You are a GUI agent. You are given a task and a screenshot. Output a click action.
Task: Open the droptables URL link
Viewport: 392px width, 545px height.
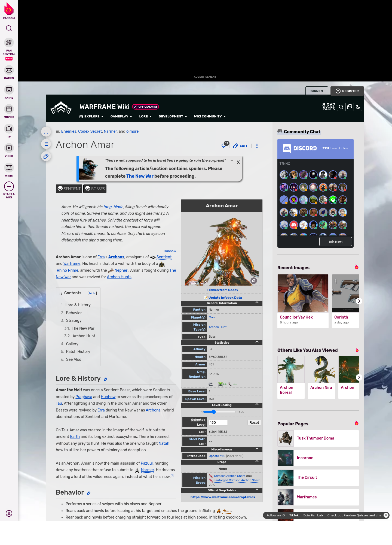tap(223, 497)
